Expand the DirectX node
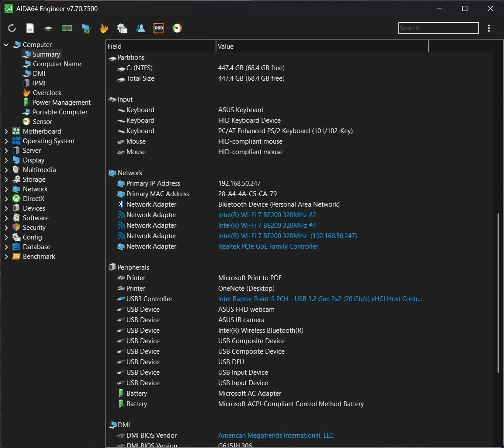Screen dimensions: 504x448 point(6,199)
